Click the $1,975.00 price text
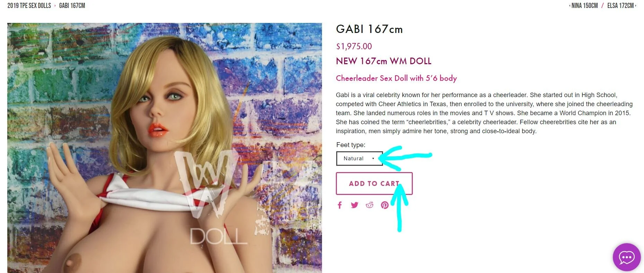 coord(354,46)
